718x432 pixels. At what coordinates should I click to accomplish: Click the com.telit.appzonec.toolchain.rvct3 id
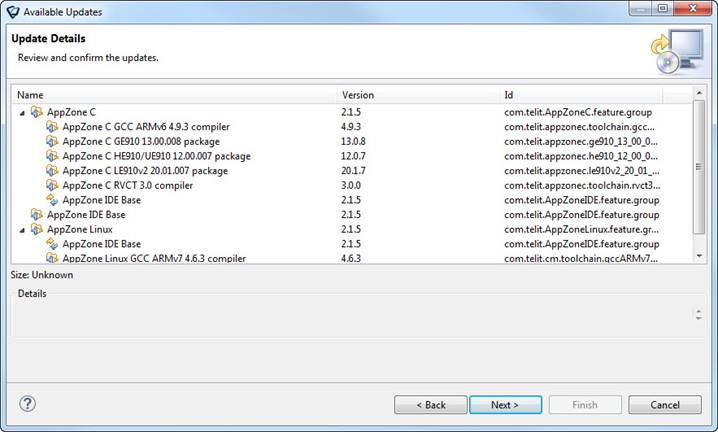tap(582, 186)
